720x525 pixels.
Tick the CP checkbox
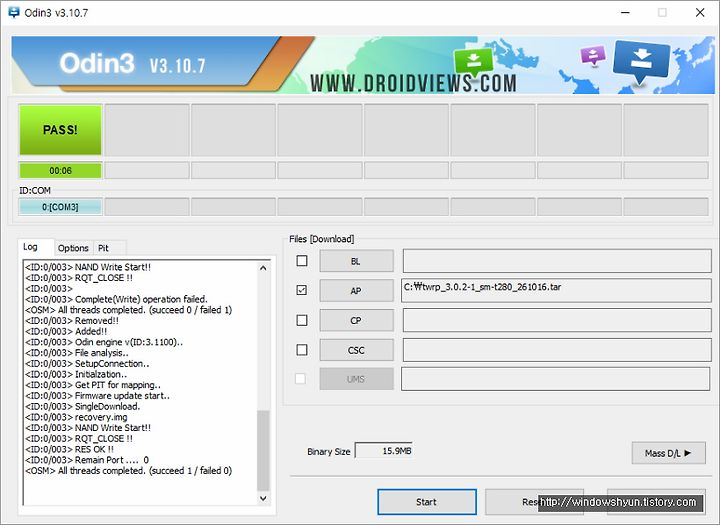(302, 320)
